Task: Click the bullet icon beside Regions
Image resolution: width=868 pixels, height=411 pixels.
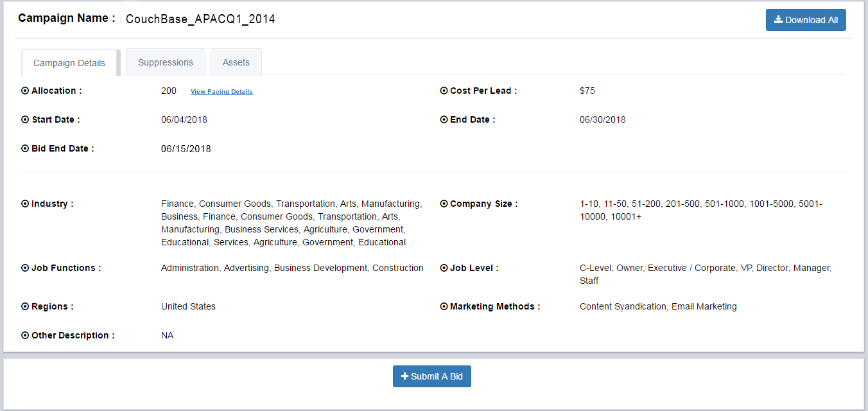Action: (25, 306)
